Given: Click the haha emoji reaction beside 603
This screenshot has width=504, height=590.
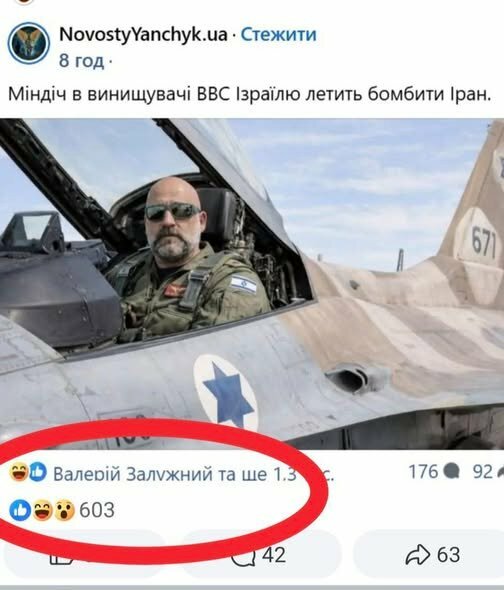Looking at the screenshot, I should click(42, 510).
